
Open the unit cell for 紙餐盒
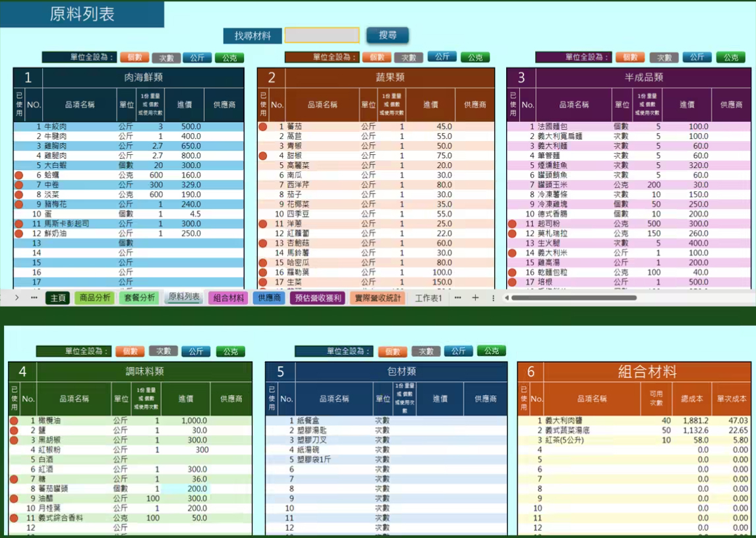382,421
